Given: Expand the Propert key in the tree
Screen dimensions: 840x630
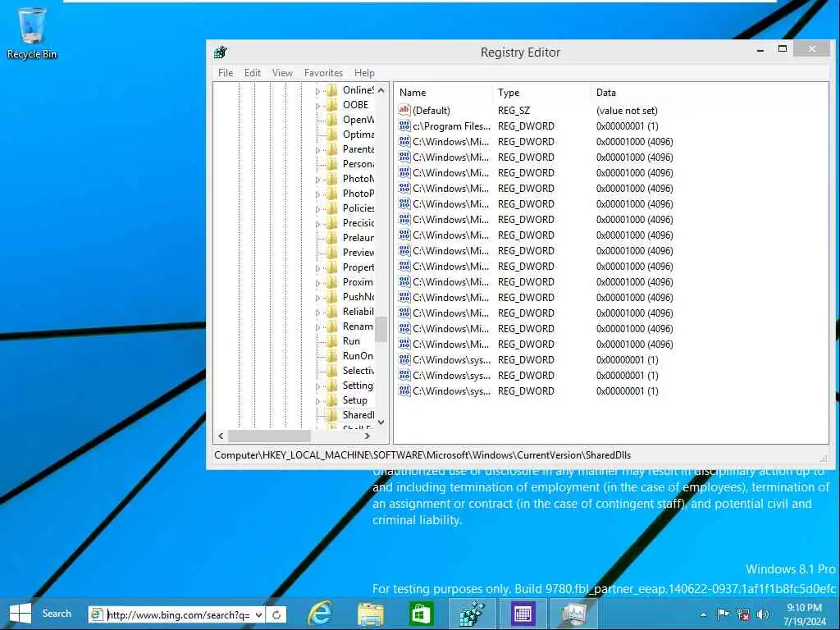Looking at the screenshot, I should [x=317, y=268].
